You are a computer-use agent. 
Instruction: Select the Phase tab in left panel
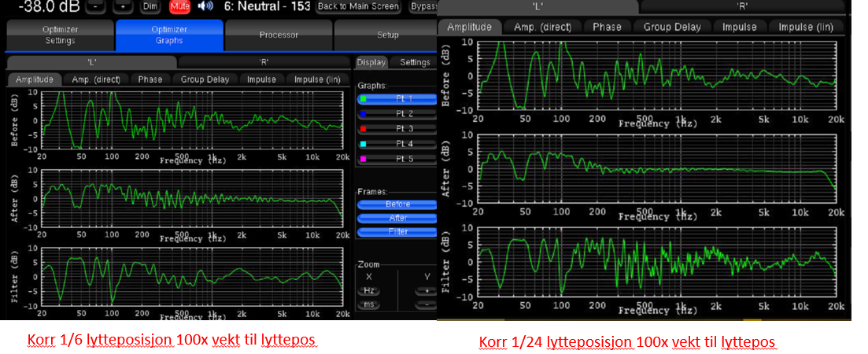pos(150,79)
